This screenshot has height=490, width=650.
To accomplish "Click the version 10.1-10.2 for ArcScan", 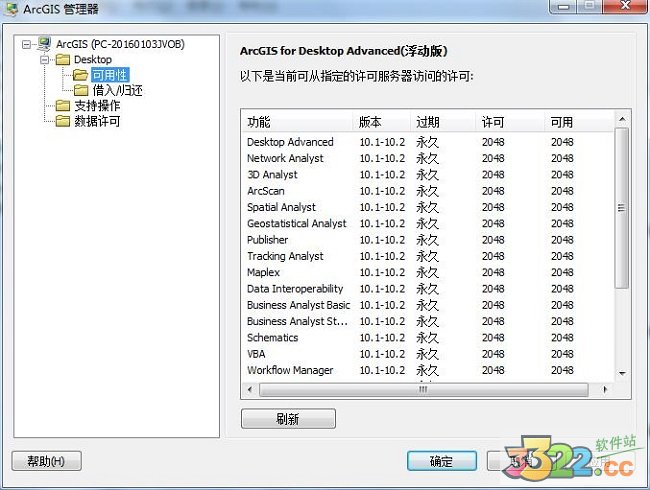I will (382, 191).
